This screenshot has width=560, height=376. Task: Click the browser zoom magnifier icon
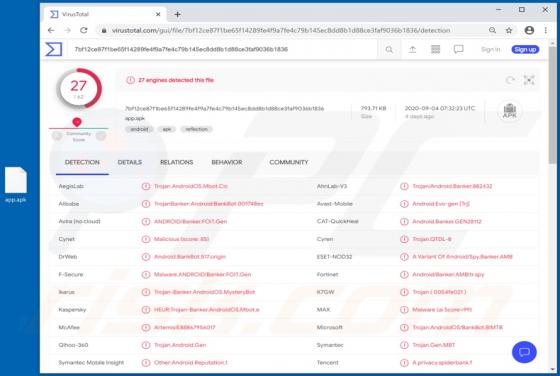[x=492, y=30]
